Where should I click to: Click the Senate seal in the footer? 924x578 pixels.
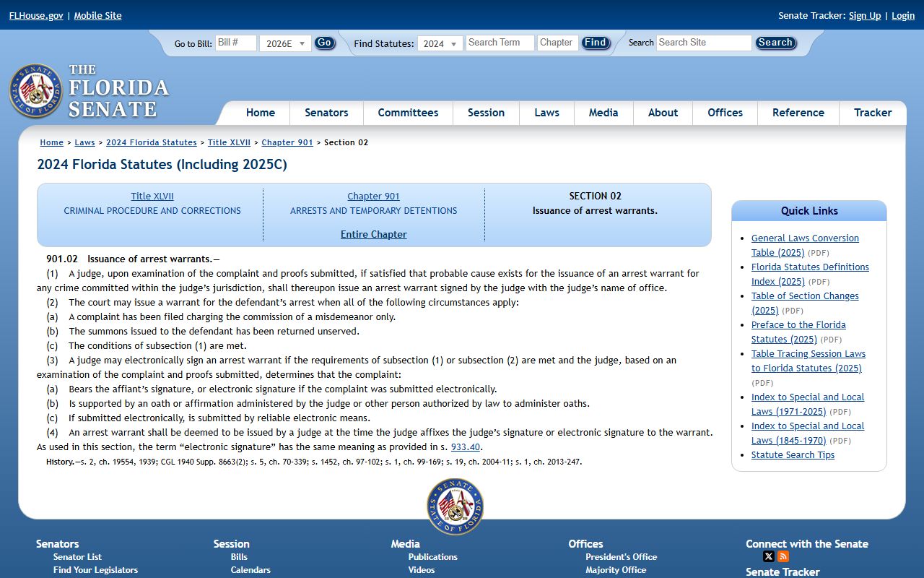click(x=455, y=506)
